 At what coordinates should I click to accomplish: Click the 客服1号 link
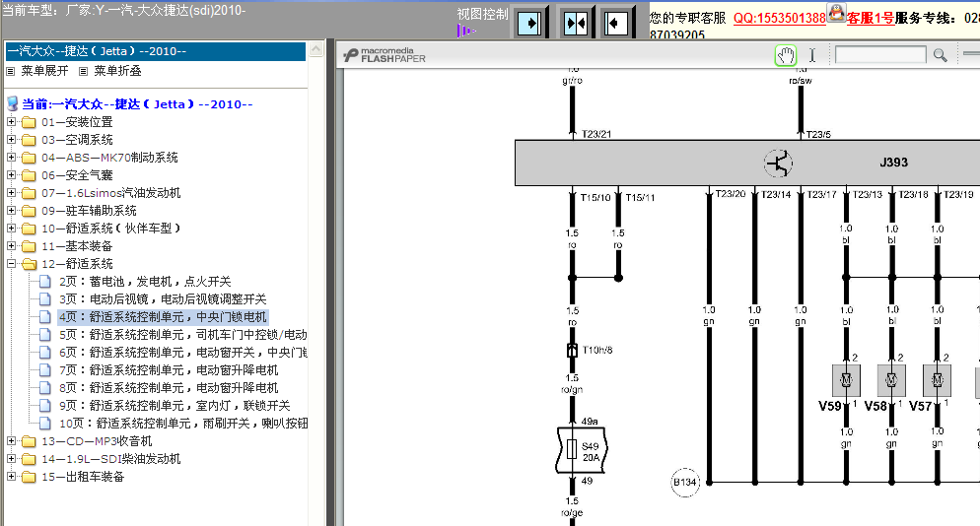pos(871,18)
